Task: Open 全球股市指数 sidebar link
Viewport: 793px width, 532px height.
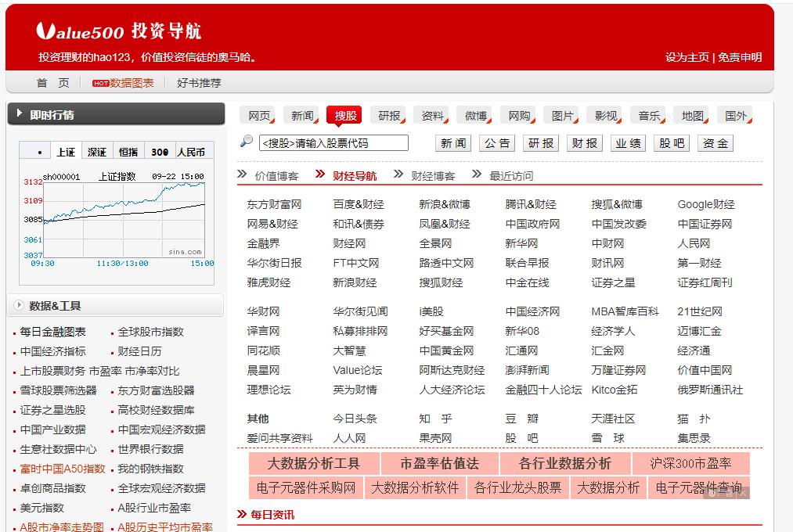Action: coord(151,332)
